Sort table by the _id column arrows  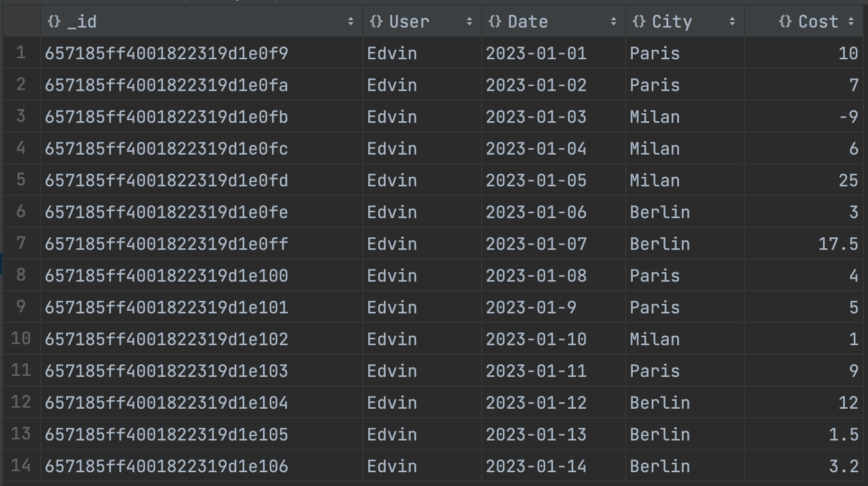click(x=351, y=22)
